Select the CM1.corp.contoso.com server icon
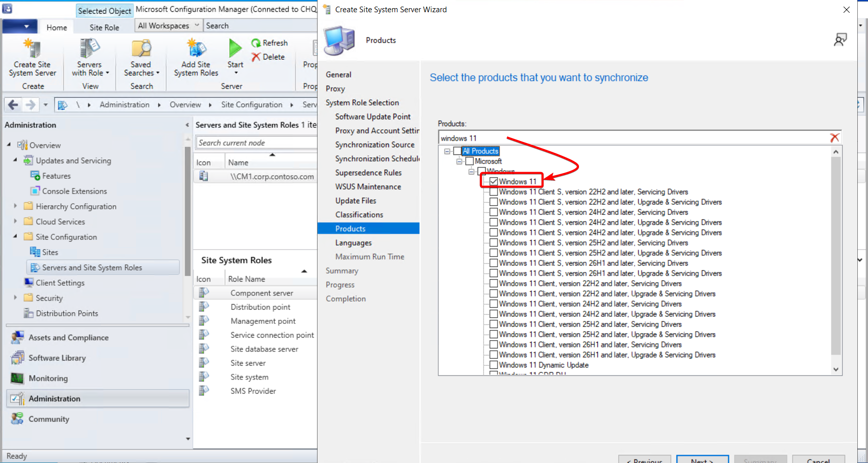Viewport: 868px width, 463px height. point(203,176)
